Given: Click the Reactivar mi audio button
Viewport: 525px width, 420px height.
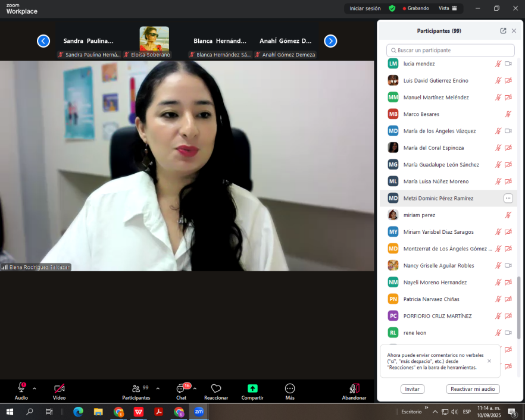Looking at the screenshot, I should tap(473, 389).
